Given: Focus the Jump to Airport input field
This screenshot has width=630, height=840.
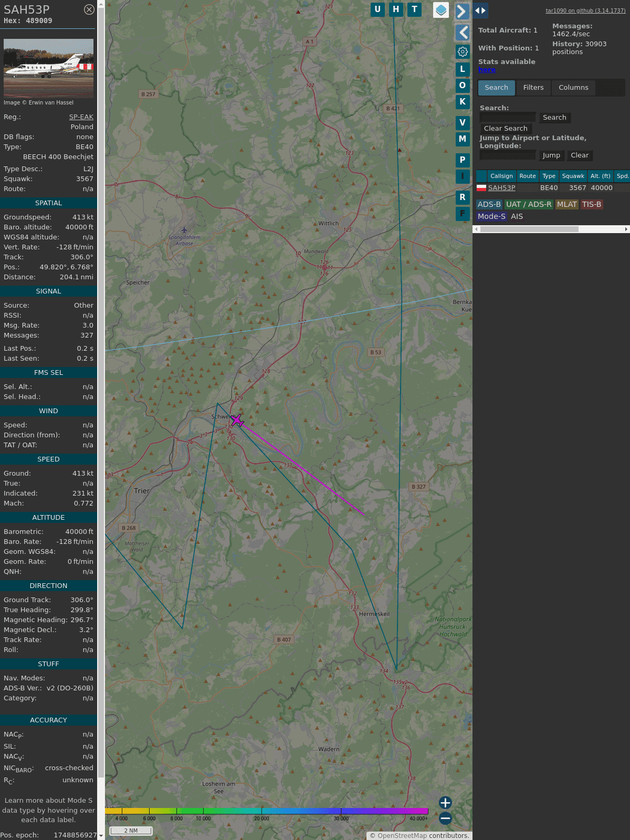Looking at the screenshot, I should 508,155.
